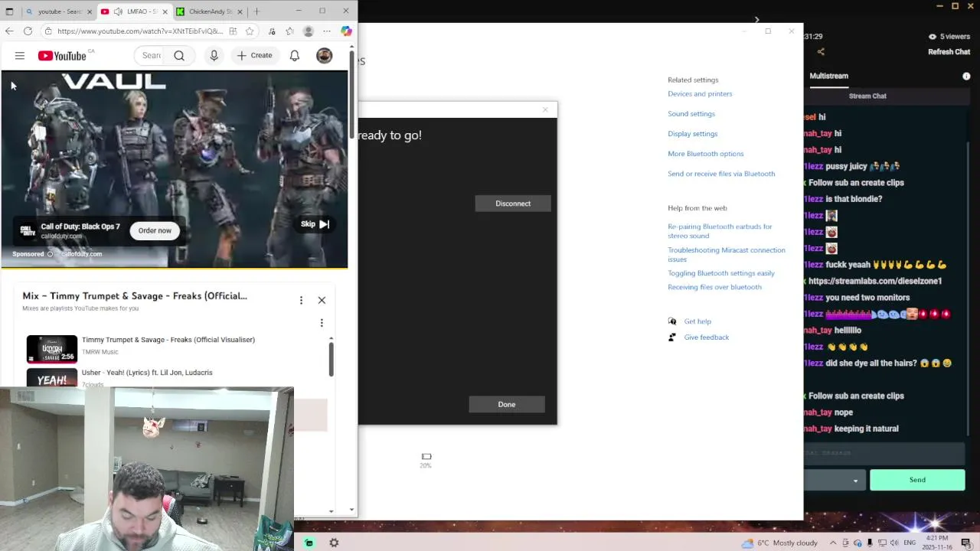Open Receiving files over bluetooth link
980x551 pixels.
pos(714,287)
